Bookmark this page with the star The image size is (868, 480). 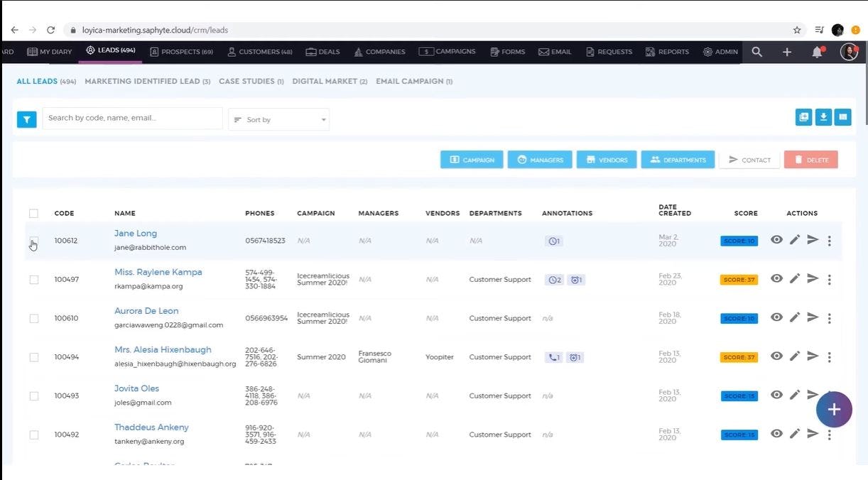pos(797,30)
